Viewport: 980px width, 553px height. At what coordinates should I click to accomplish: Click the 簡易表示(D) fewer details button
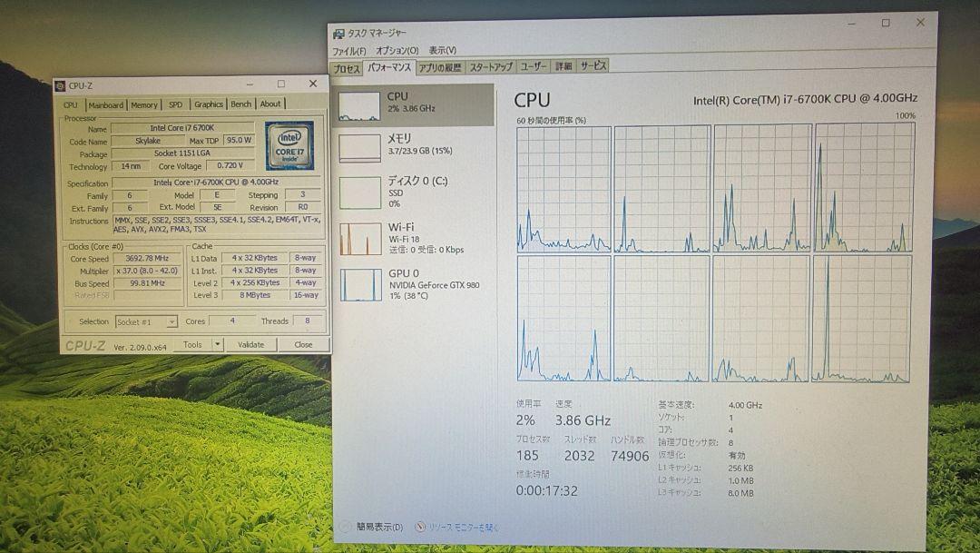coord(379,528)
